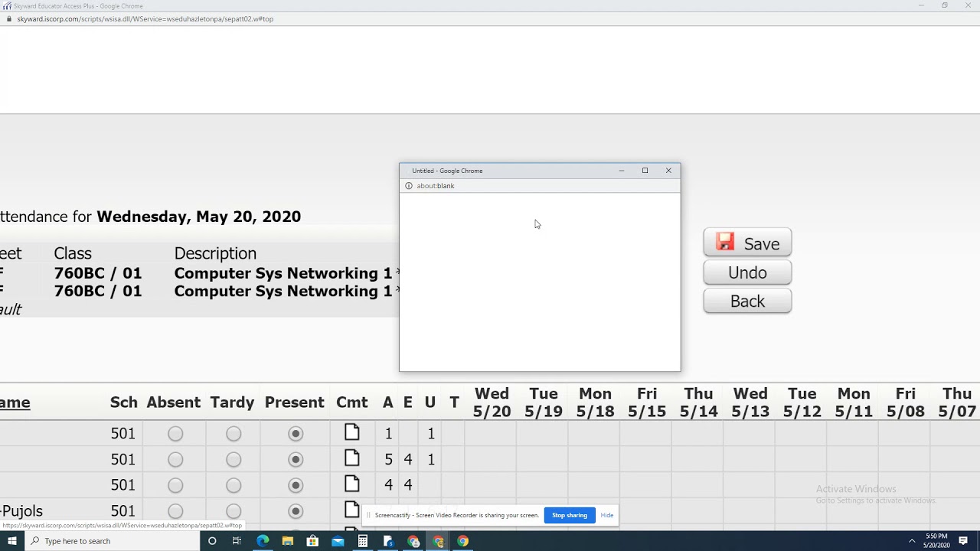Click the Fri 5/15 date column header

(647, 403)
